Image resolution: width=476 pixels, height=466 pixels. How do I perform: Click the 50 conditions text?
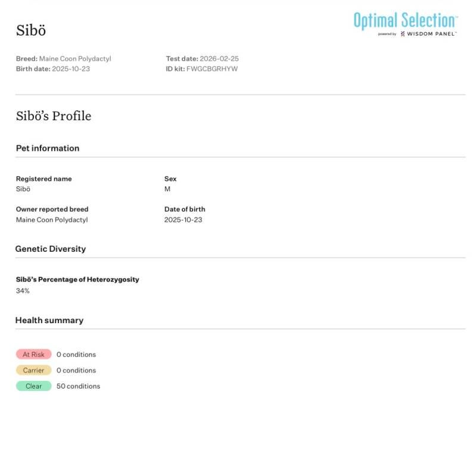(x=78, y=386)
